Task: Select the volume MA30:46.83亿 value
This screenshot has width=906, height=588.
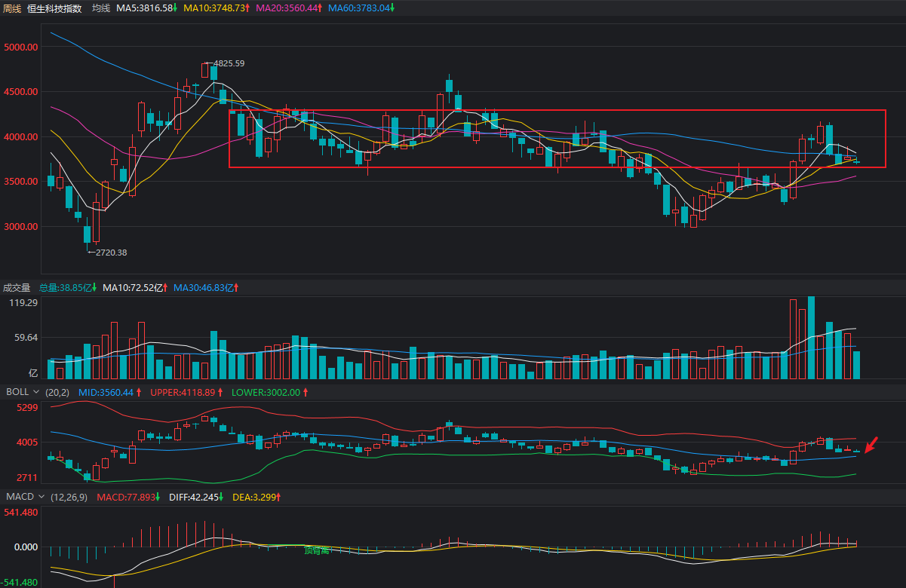Action: [207, 288]
